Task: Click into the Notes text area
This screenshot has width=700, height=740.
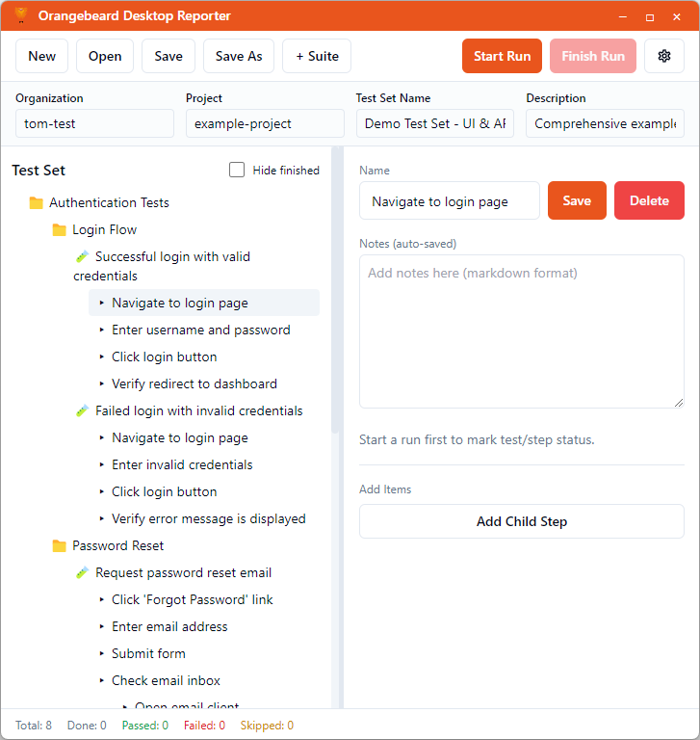Action: [521, 332]
